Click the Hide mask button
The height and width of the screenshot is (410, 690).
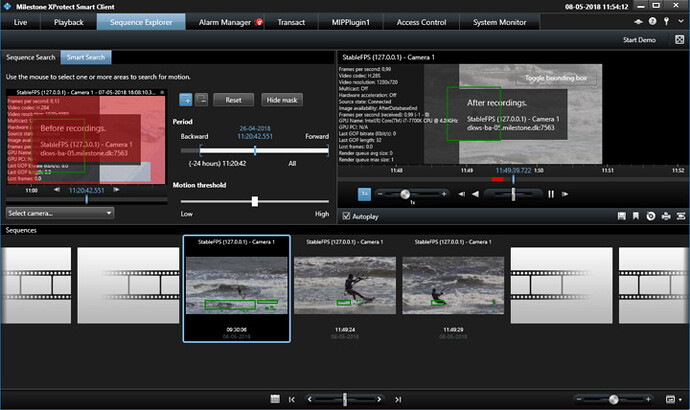click(x=280, y=100)
